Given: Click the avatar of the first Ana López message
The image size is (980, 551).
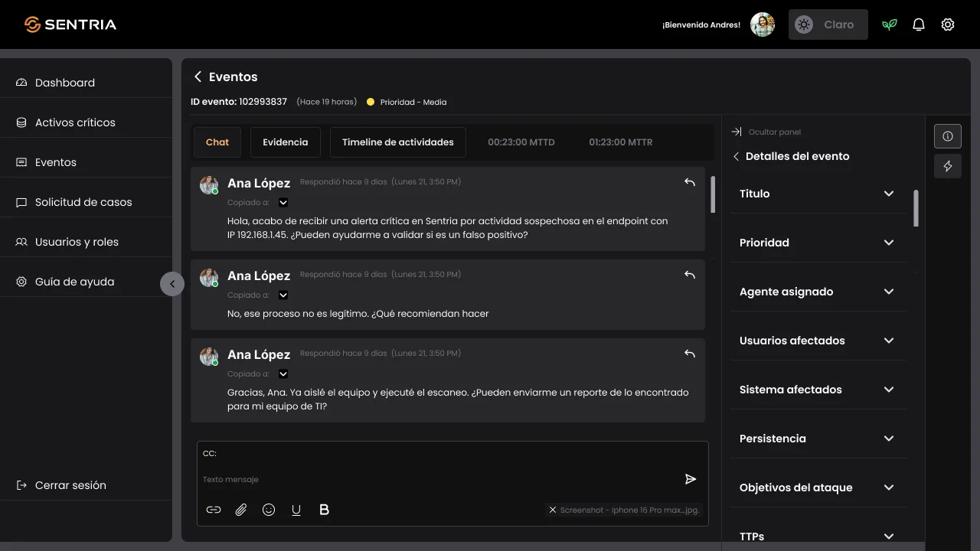Looking at the screenshot, I should [x=209, y=184].
